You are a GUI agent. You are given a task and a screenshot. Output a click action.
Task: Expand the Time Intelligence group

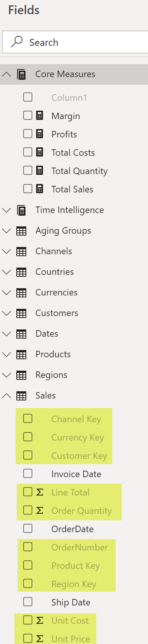tap(6, 210)
